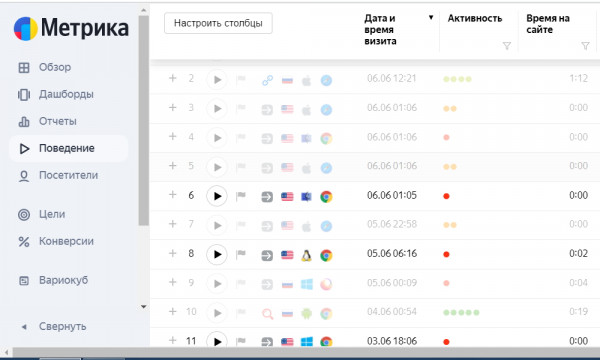The image size is (600, 360).
Task: Click the traffic source icon in row 8
Action: coord(267,255)
